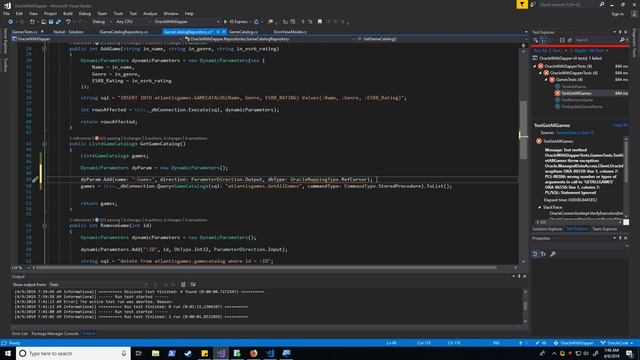This screenshot has width=640, height=360.
Task: Switch to the GamesTests.cs tab
Action: [24, 32]
